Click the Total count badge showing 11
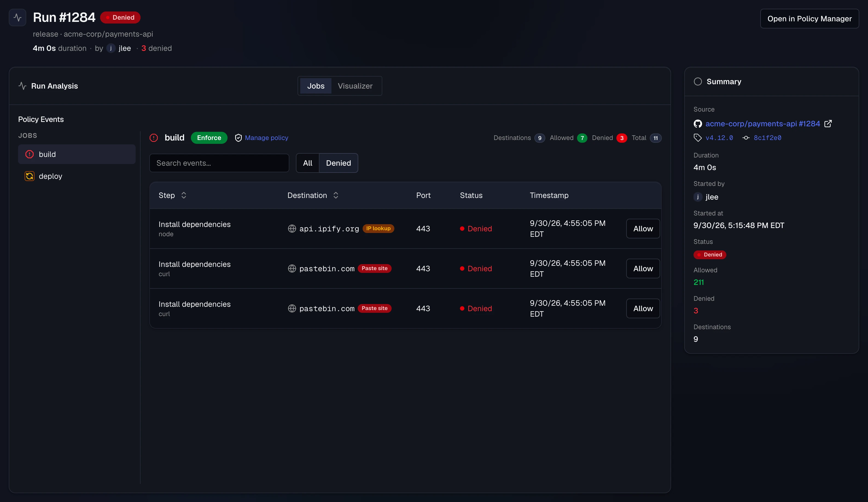 point(655,138)
